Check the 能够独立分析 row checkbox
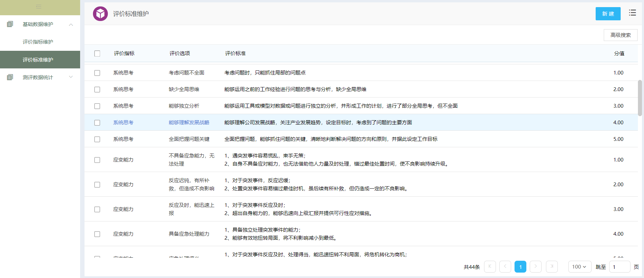 [x=97, y=106]
